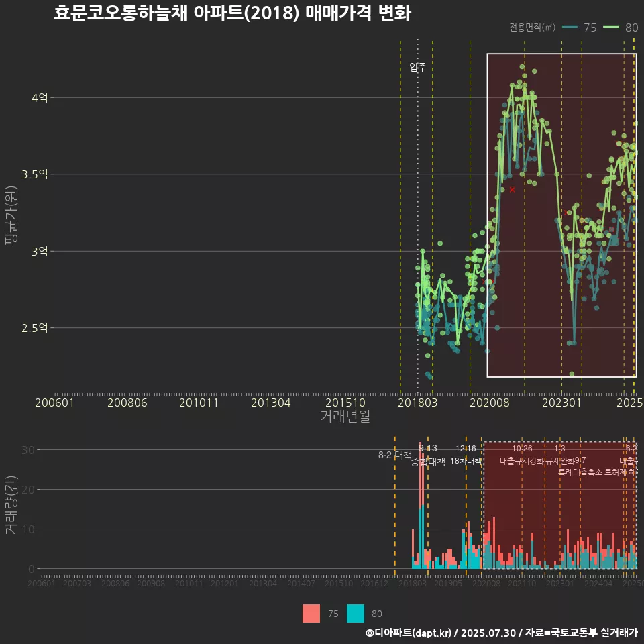Click the 3.5억 y-axis label
The image size is (644, 644).
coord(35,174)
